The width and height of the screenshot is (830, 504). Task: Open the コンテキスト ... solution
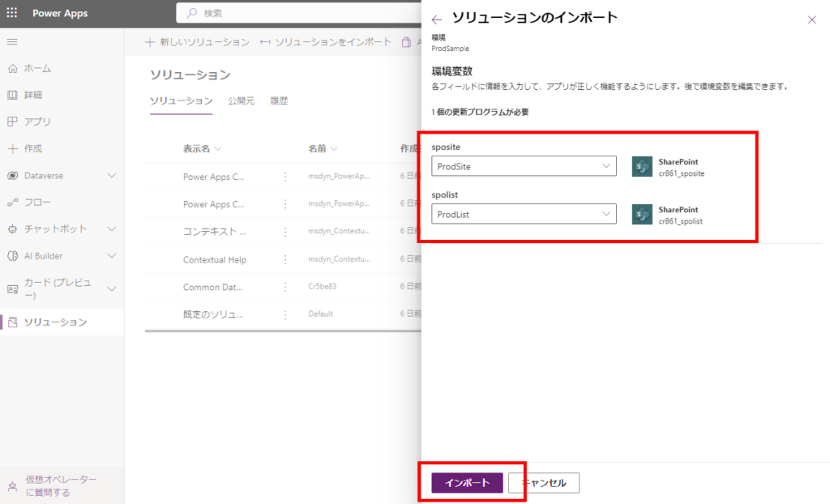pos(214,232)
